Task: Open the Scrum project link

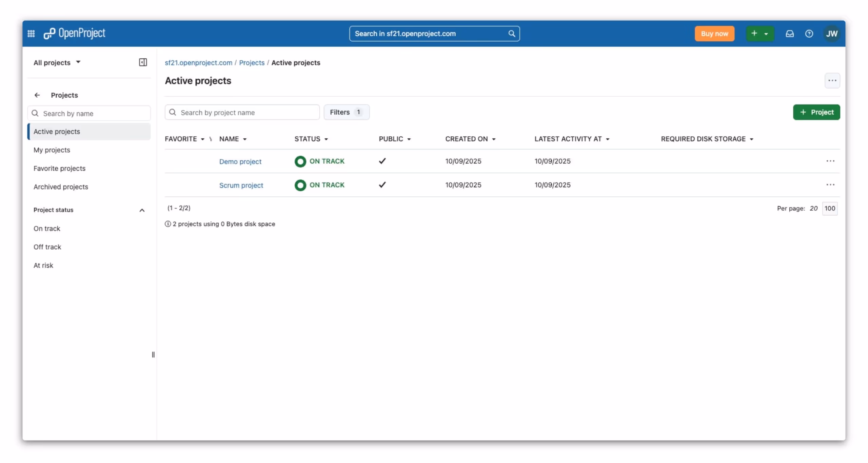Action: point(241,185)
